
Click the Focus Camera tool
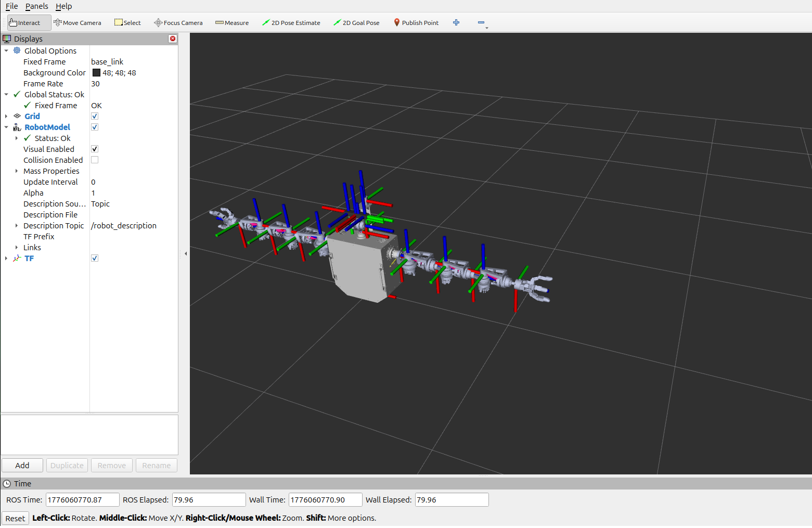click(178, 23)
